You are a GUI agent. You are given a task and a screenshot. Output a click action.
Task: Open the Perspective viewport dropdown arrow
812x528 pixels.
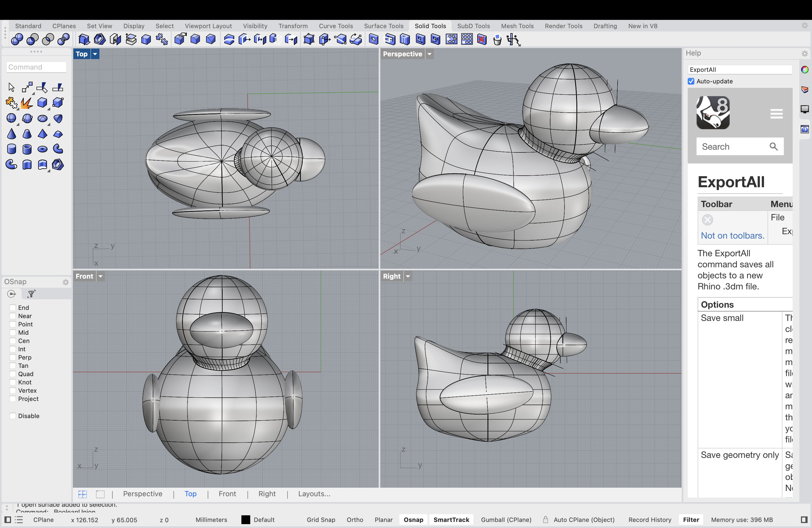pos(429,54)
